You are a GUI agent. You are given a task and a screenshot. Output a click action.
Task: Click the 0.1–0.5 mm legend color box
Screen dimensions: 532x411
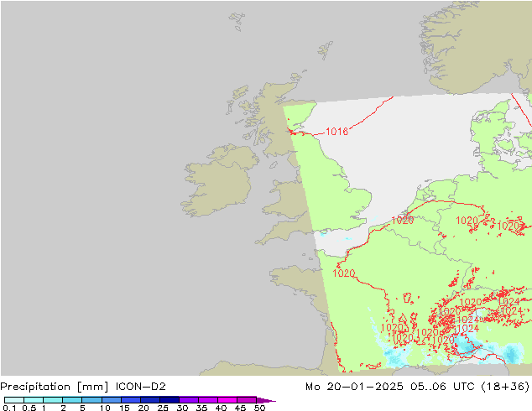point(14,400)
